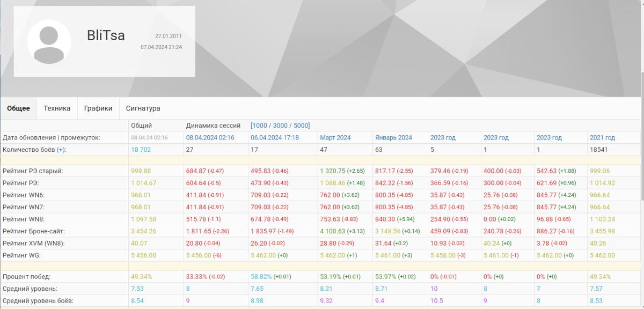Click the 5 458.00 WG rating value
This screenshot has width=644, height=309.
pyautogui.click(x=443, y=255)
